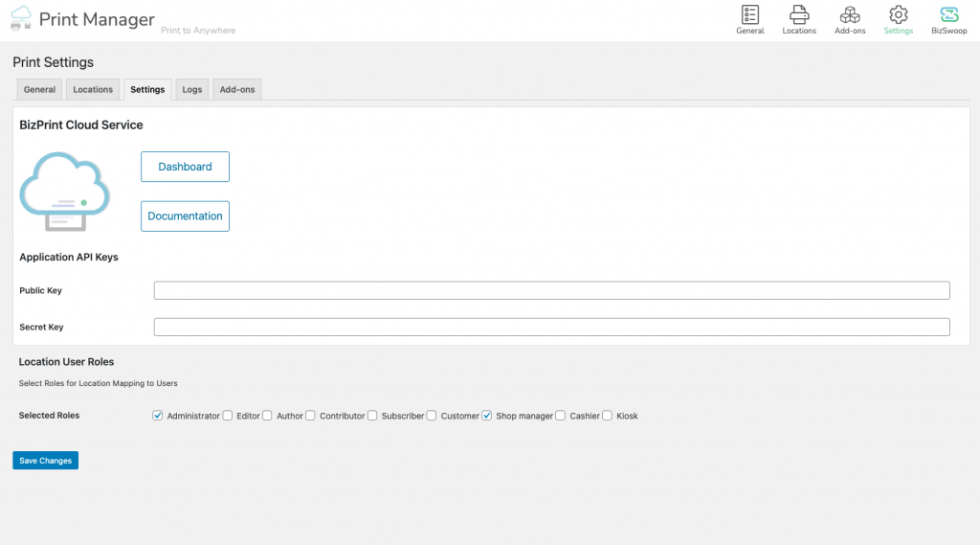Enable the Editor role checkbox
The width and height of the screenshot is (980, 545).
tap(228, 416)
